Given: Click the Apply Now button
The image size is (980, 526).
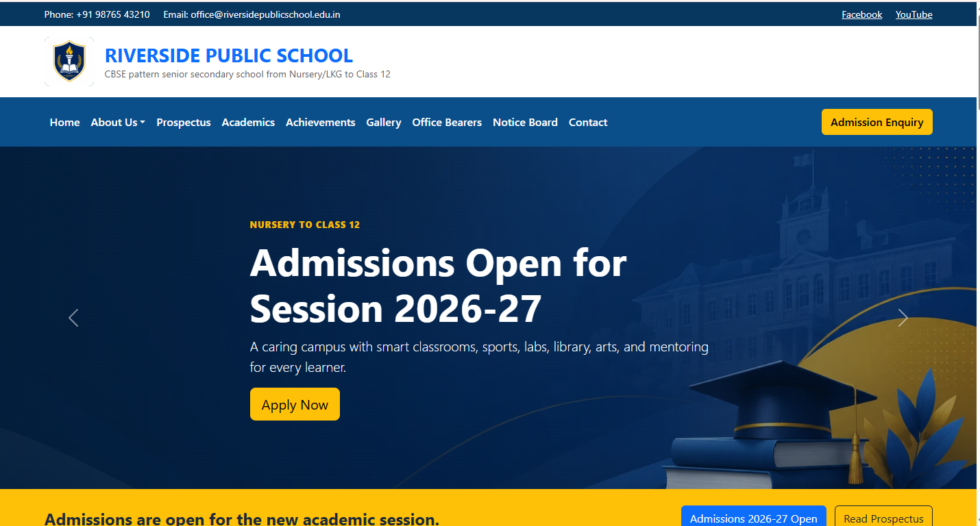Looking at the screenshot, I should [295, 404].
